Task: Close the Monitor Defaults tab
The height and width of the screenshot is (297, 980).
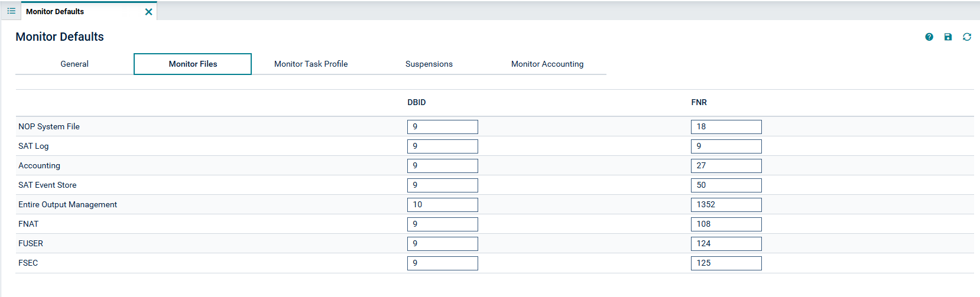Action: tap(148, 12)
